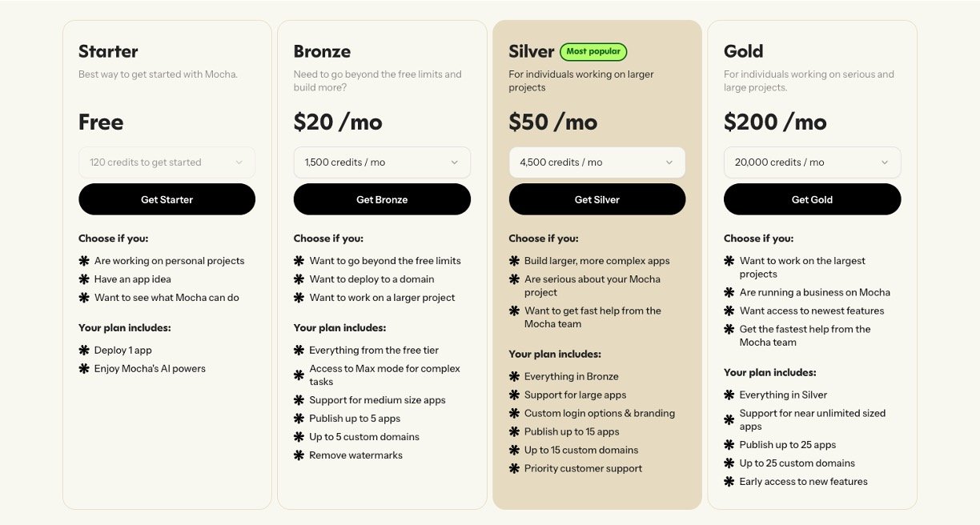
Task: Click the Silver plan heading
Action: pyautogui.click(x=532, y=52)
